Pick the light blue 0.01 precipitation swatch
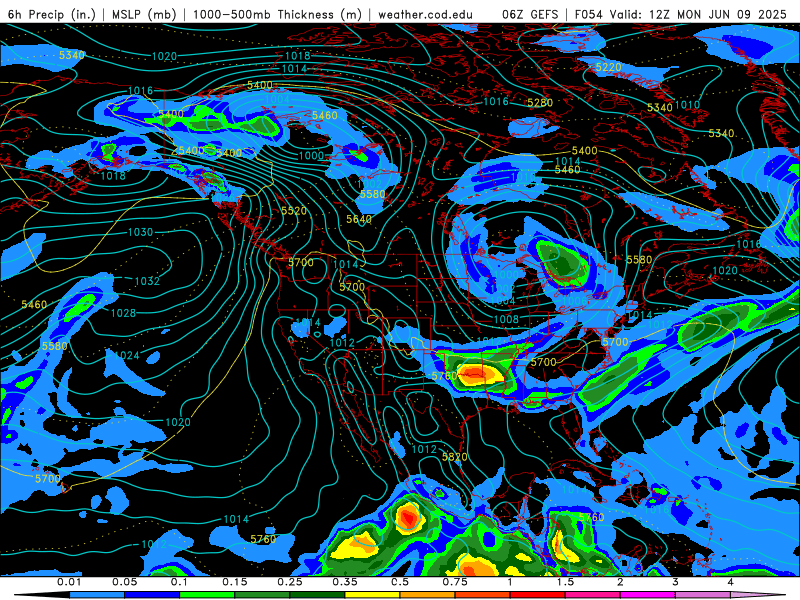 click(97, 595)
